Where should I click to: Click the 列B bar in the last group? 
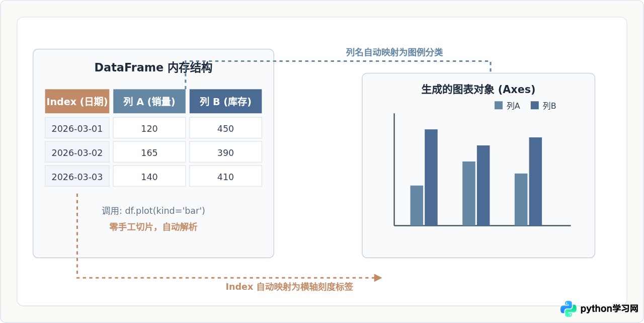click(535, 181)
